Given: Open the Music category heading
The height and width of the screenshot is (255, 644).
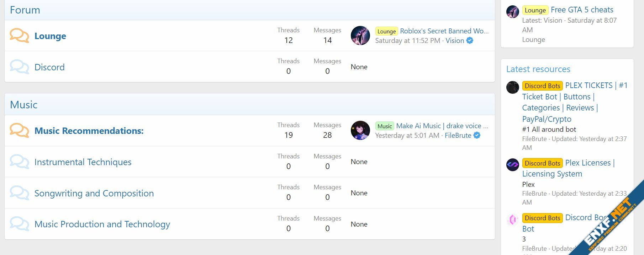Looking at the screenshot, I should [x=24, y=105].
